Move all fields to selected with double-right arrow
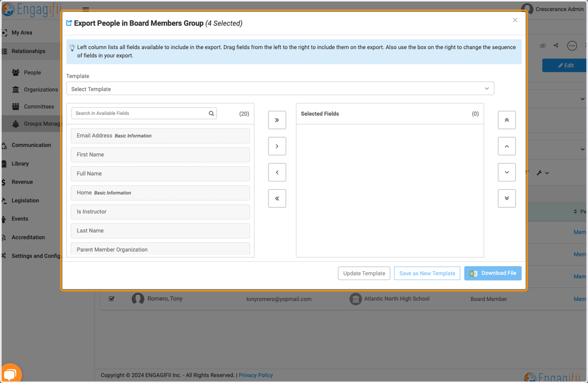The height and width of the screenshot is (383, 588). click(277, 120)
